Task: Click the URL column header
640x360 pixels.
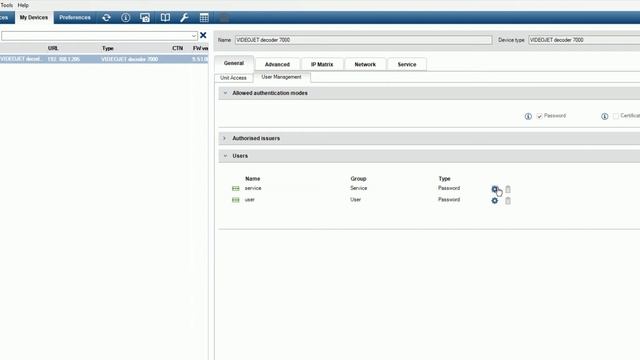Action: (53, 48)
